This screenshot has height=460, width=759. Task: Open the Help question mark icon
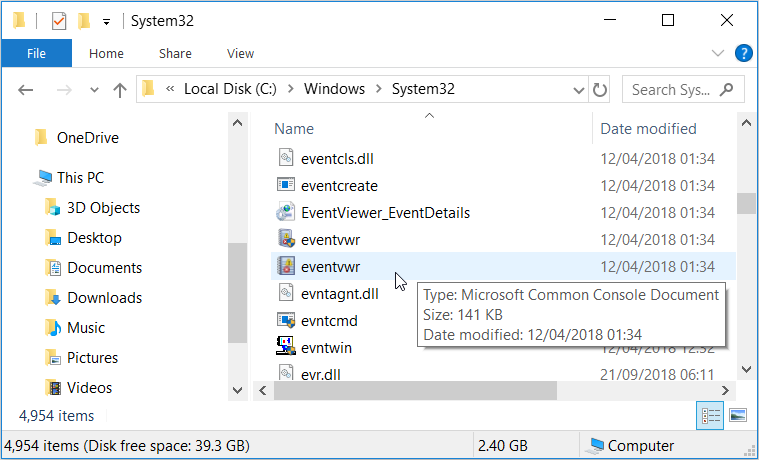(744, 53)
